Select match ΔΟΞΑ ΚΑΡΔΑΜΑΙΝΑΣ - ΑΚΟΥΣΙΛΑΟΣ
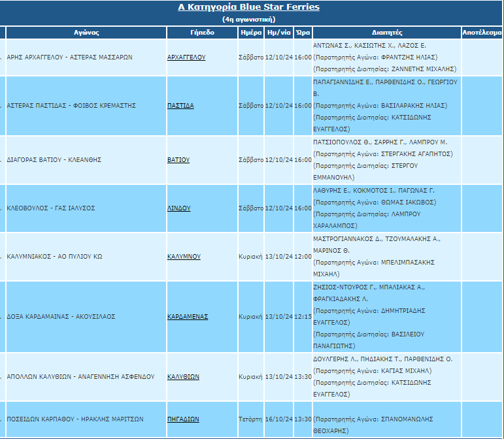The image size is (504, 439). [x=61, y=317]
